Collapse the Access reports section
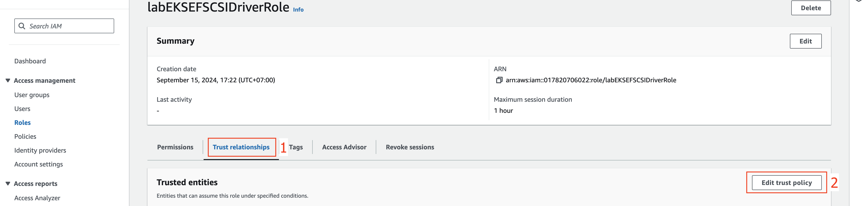 click(x=8, y=183)
